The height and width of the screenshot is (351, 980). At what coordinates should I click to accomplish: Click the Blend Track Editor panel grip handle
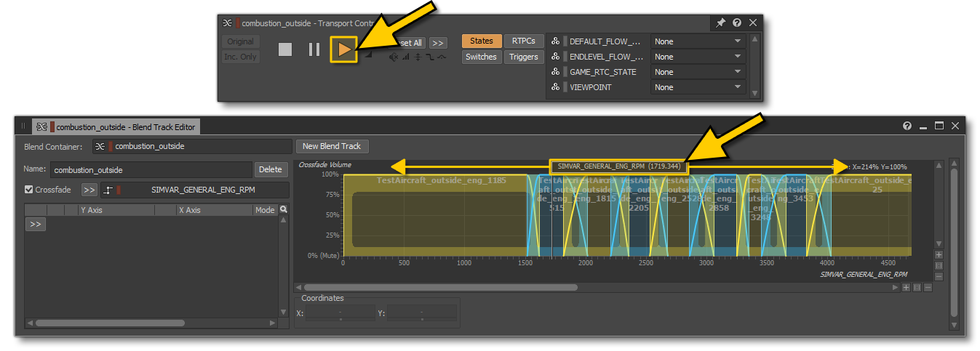point(23,126)
